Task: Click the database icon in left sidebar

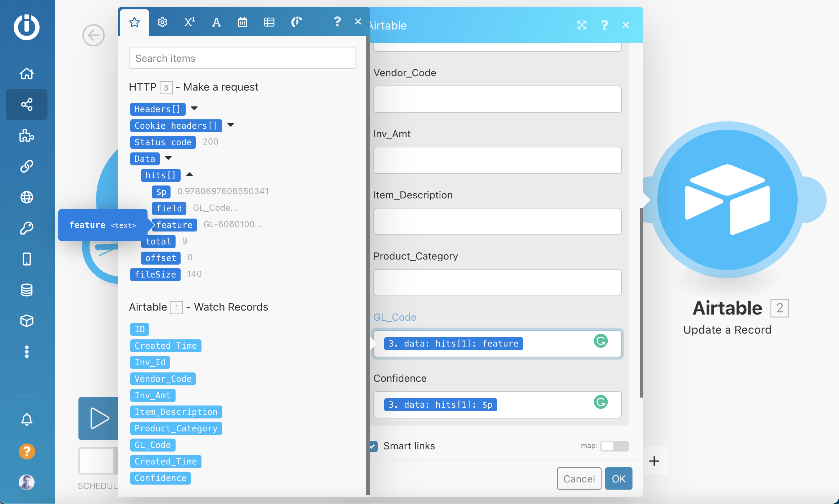Action: point(27,290)
